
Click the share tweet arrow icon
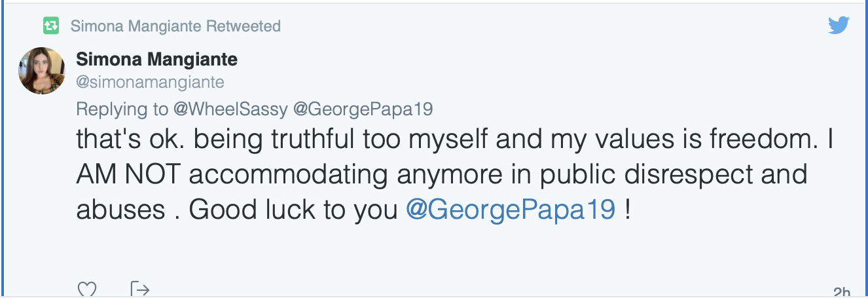click(139, 290)
